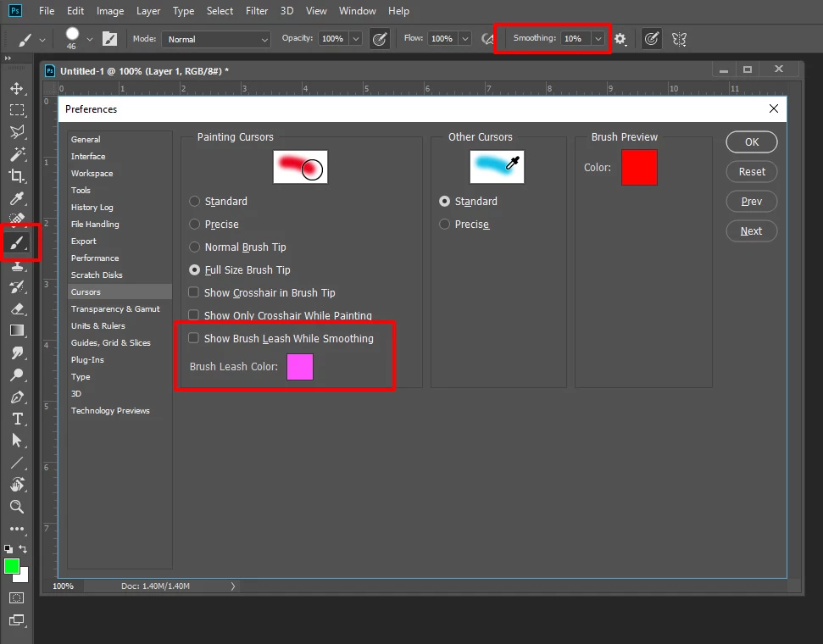
Task: Select the Type tool
Action: (17, 419)
